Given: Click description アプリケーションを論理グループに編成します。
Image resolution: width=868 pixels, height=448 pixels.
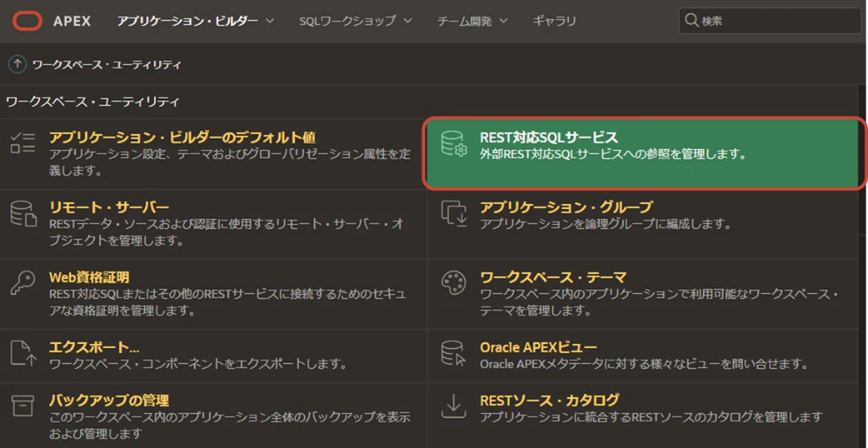Looking at the screenshot, I should point(606,224).
